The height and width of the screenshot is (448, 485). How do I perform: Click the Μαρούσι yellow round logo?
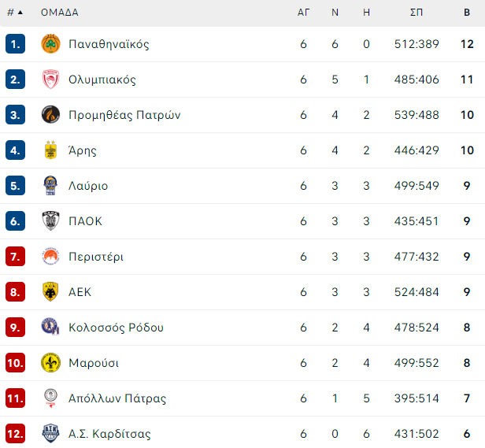[50, 362]
